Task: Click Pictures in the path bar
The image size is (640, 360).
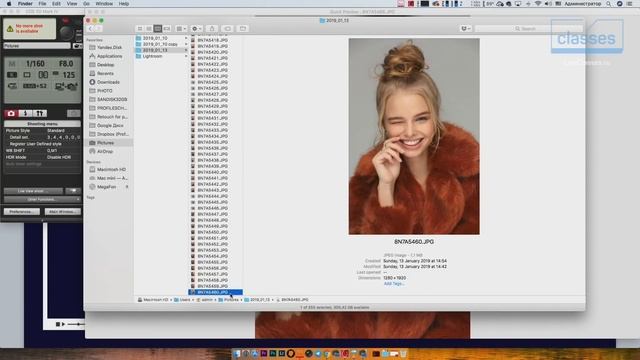Action: [x=229, y=300]
